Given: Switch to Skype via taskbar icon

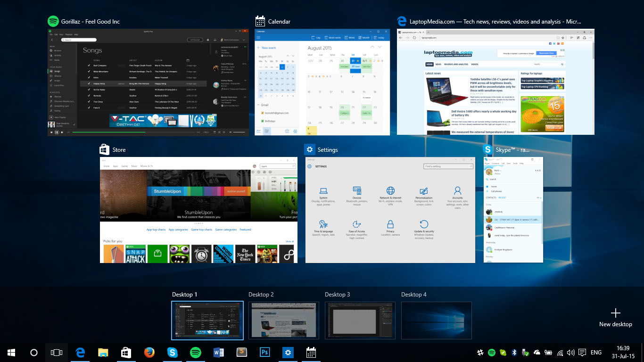Looking at the screenshot, I should click(173, 352).
